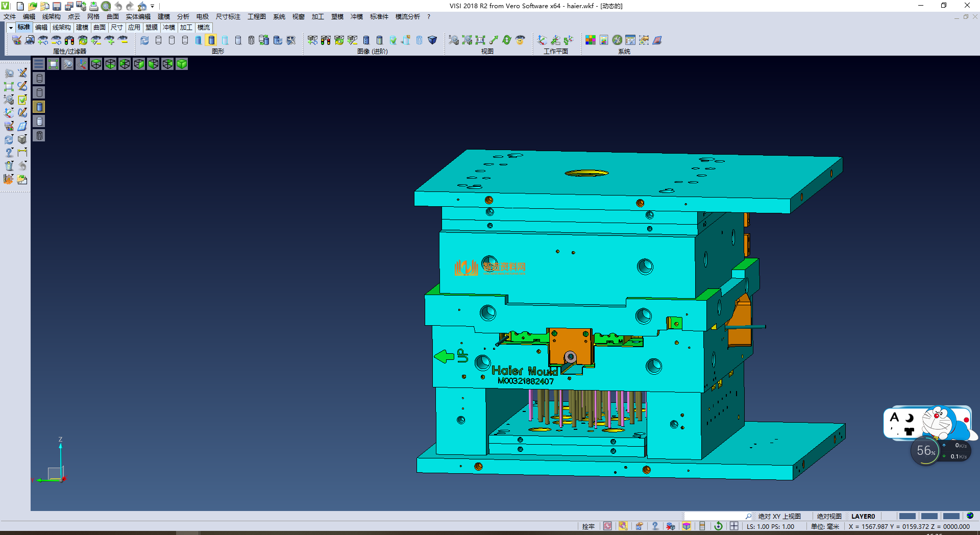This screenshot has width=980, height=535.
Task: Click the first blue swatch beside LAYER0
Action: pos(907,516)
